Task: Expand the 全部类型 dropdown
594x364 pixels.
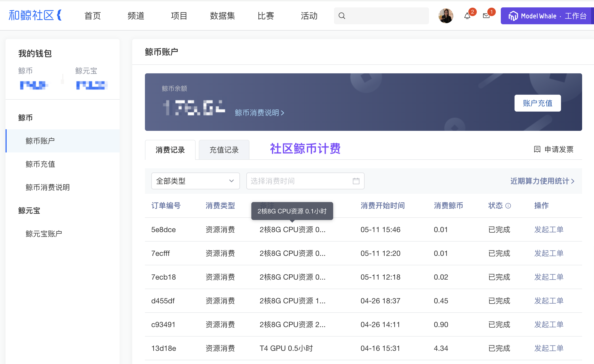Action: click(195, 181)
